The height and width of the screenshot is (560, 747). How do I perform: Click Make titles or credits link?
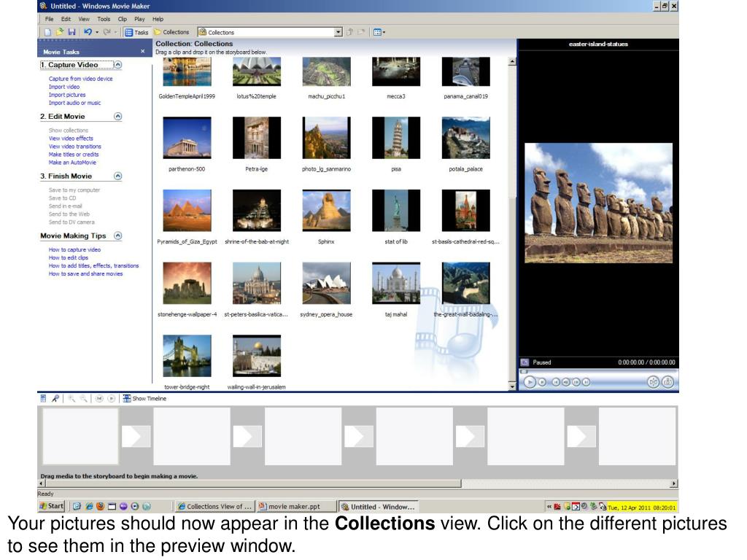[74, 155]
